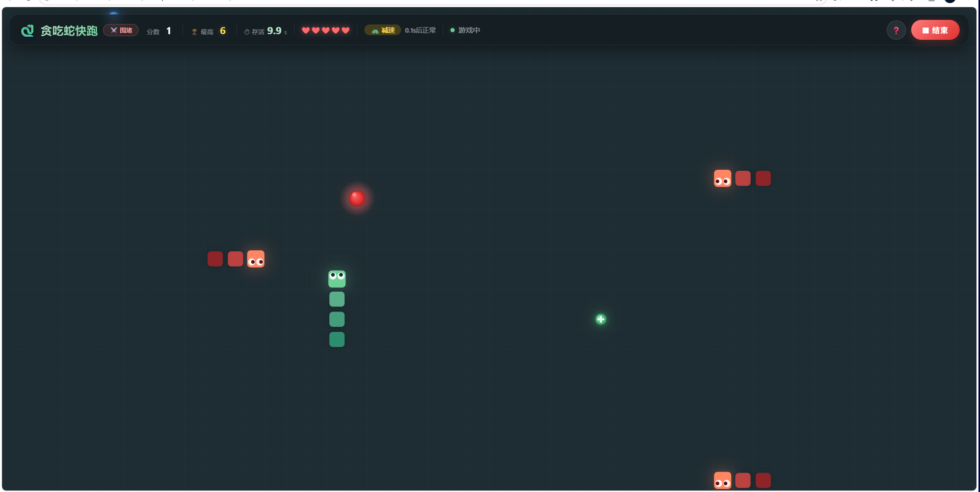Click the 游戏中 status indicator

(465, 30)
